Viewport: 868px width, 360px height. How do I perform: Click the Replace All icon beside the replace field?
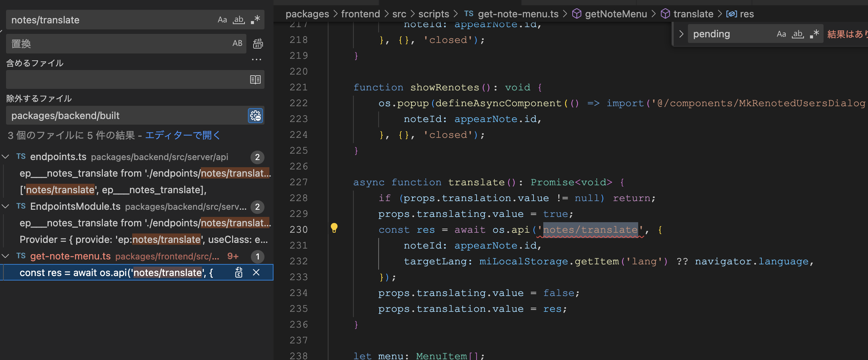click(258, 44)
